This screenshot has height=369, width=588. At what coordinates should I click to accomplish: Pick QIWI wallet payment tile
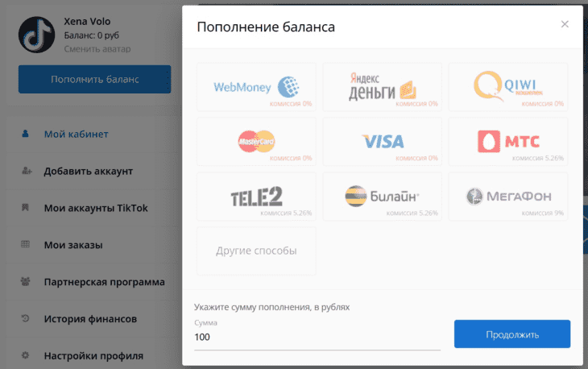pos(508,87)
